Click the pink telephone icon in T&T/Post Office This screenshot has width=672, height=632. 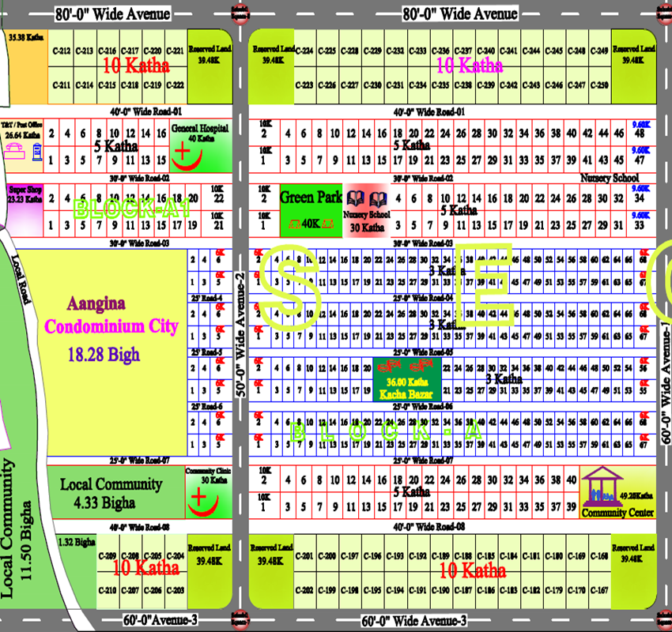pyautogui.click(x=15, y=153)
